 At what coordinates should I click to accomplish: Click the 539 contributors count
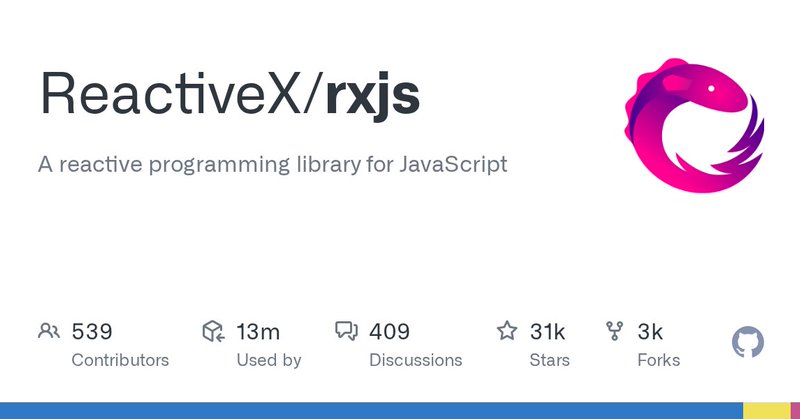(x=92, y=332)
